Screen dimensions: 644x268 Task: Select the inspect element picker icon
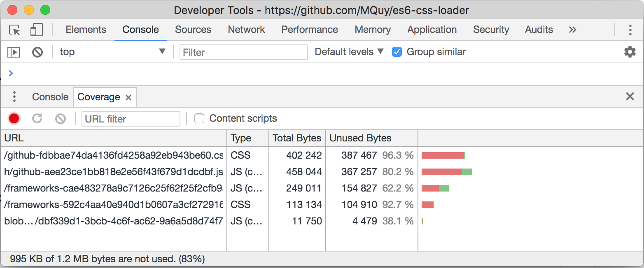point(14,30)
